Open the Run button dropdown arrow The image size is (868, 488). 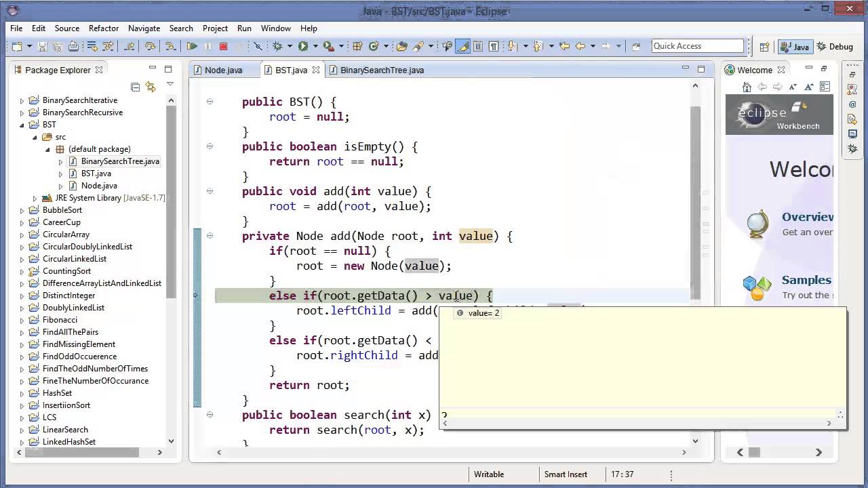315,46
